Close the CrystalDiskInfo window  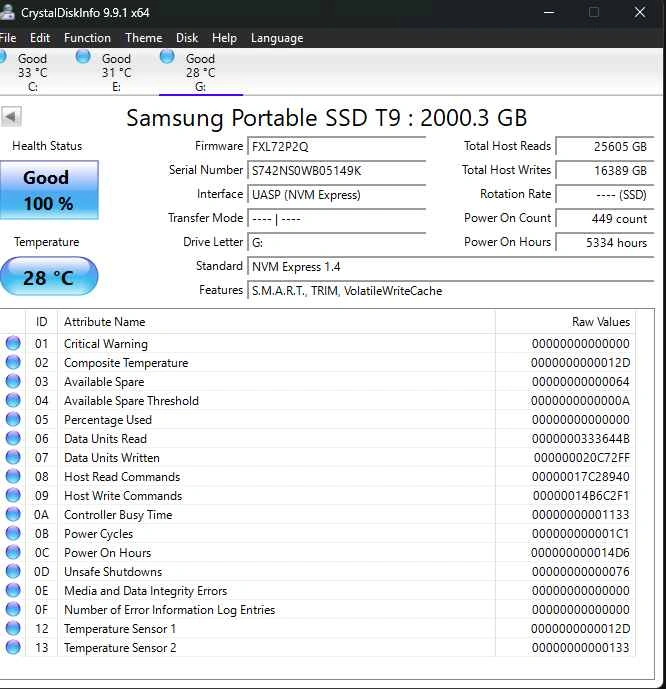[x=640, y=12]
